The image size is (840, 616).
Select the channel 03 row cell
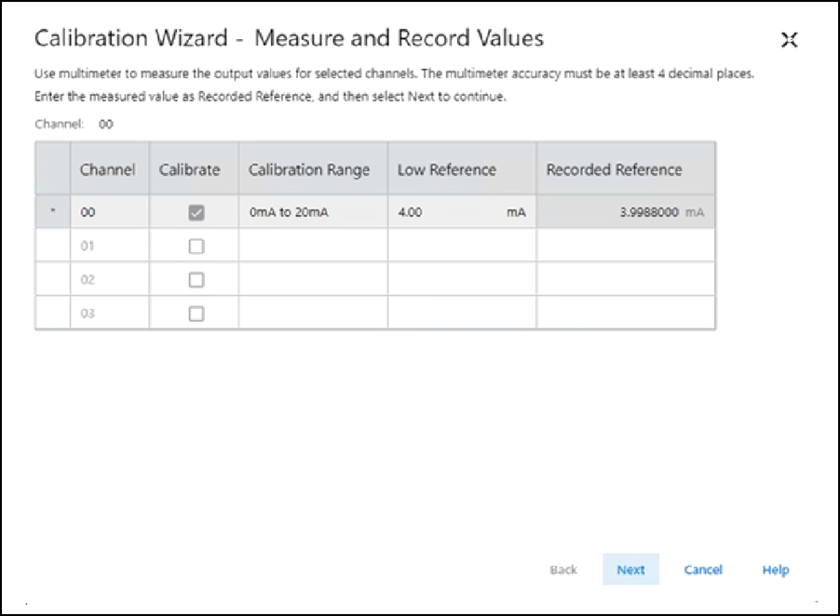click(x=108, y=314)
